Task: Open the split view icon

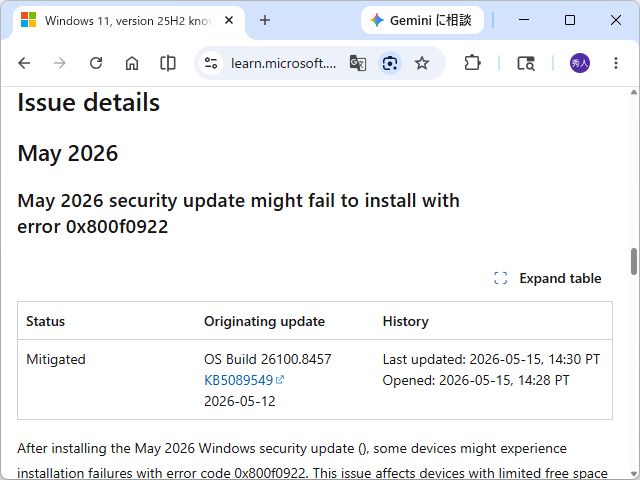Action: pos(168,63)
